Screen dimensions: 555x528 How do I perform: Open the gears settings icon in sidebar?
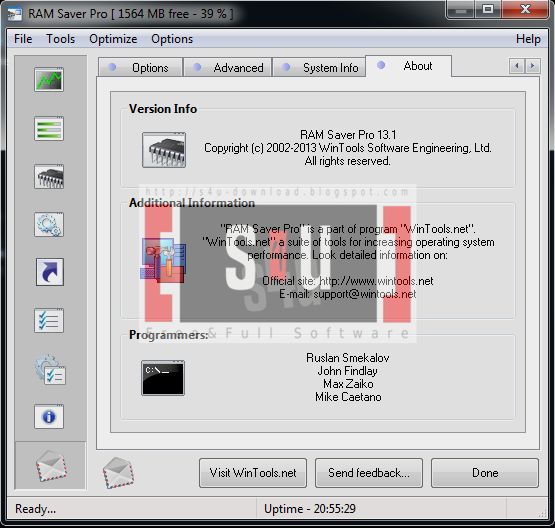[x=49, y=224]
